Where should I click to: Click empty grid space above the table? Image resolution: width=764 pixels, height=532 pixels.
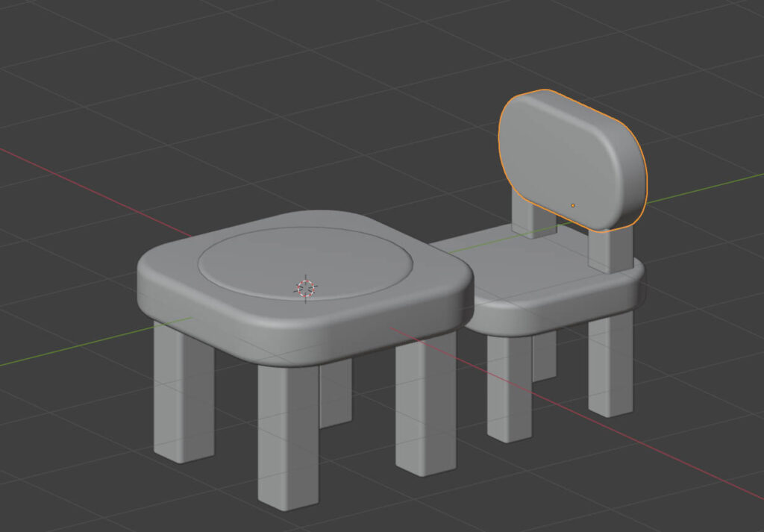(x=224, y=112)
